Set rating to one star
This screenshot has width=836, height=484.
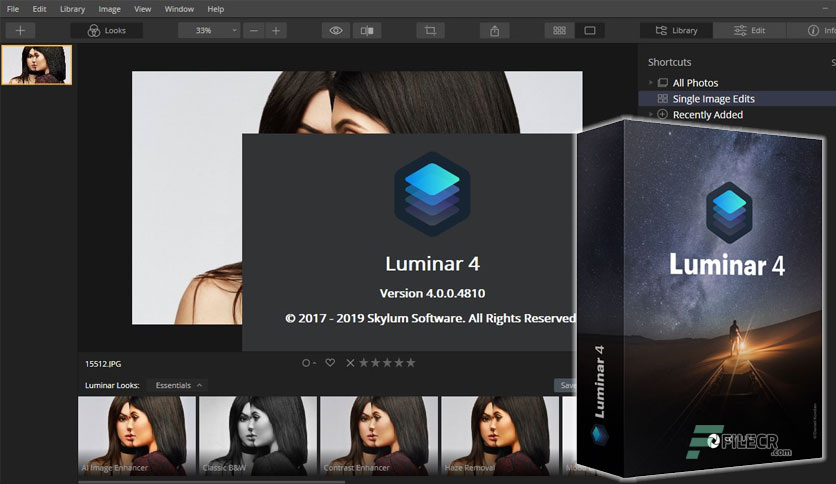(x=364, y=363)
